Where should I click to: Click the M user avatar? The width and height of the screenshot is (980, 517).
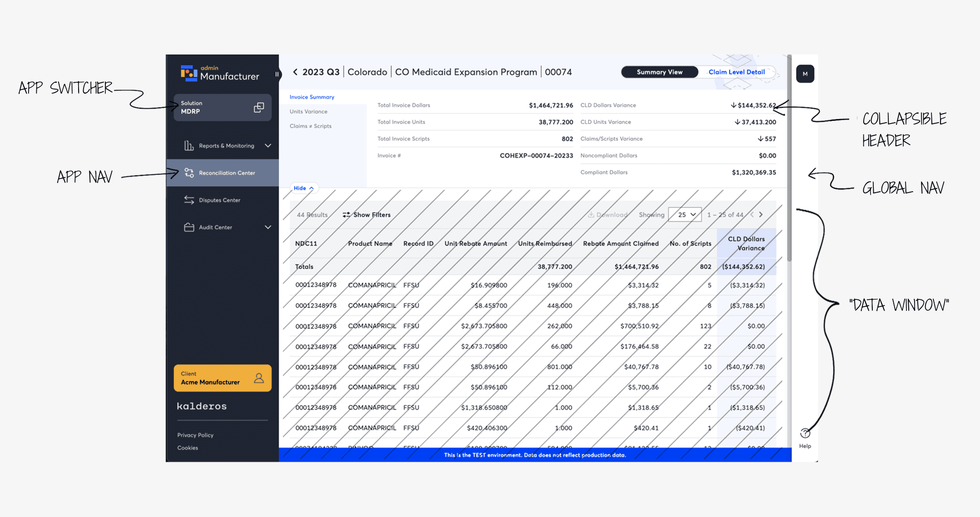coord(805,74)
